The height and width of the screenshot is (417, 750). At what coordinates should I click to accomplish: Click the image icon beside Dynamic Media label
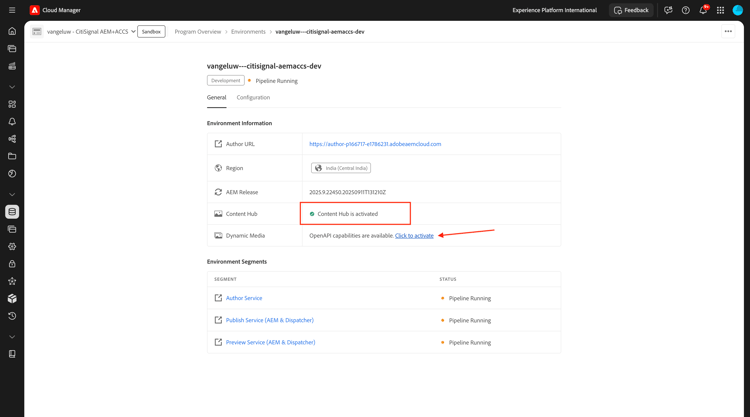coord(218,235)
